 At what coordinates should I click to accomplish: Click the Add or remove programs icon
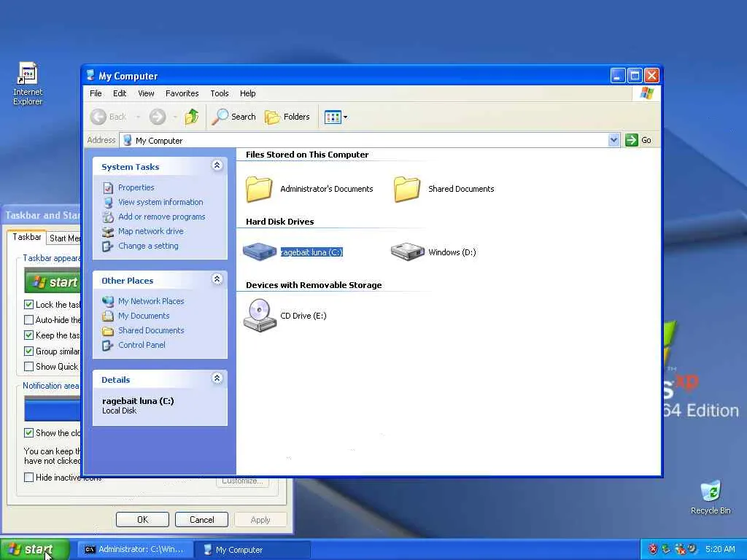[x=108, y=217]
